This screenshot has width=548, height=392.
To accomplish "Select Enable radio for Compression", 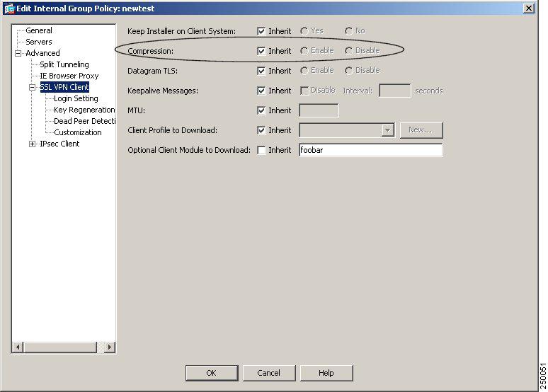I will pos(304,51).
